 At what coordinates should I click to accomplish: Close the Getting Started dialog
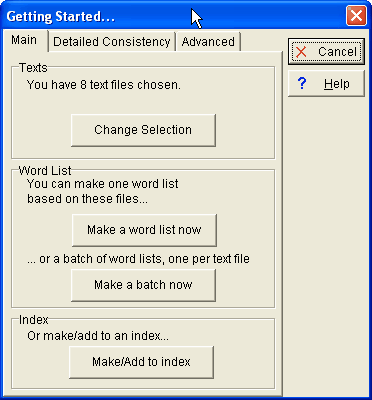(x=356, y=16)
